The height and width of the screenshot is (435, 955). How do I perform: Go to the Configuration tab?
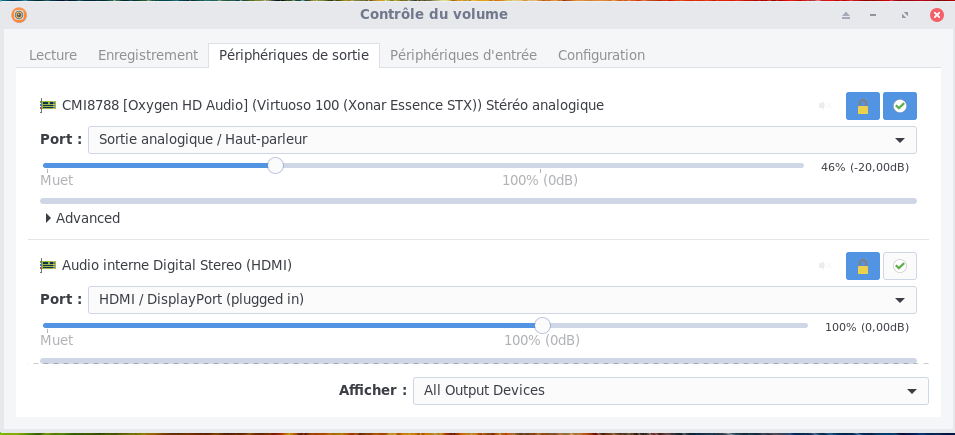601,55
